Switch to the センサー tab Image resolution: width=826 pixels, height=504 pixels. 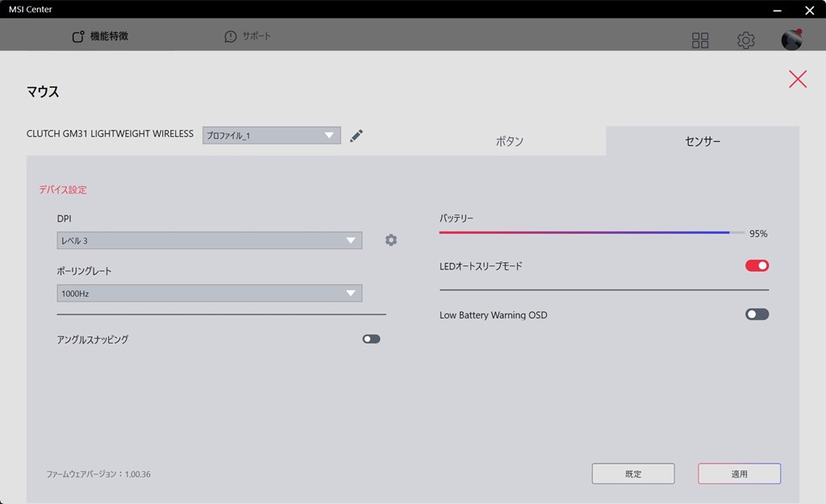[x=703, y=141]
